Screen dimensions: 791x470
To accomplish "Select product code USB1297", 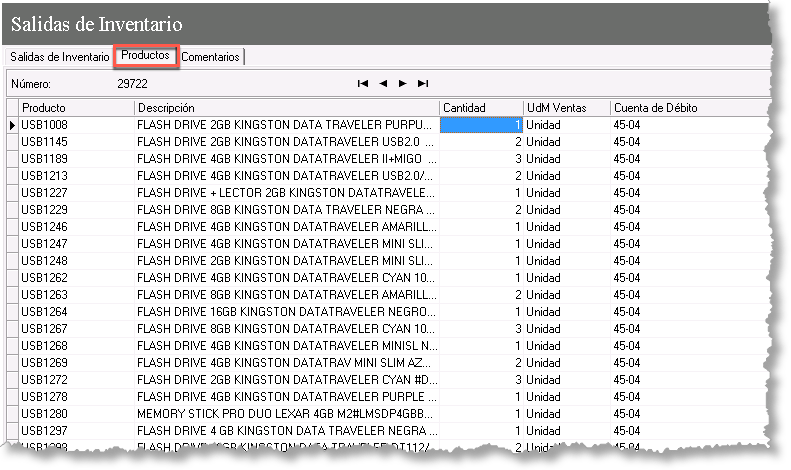I will tap(44, 431).
